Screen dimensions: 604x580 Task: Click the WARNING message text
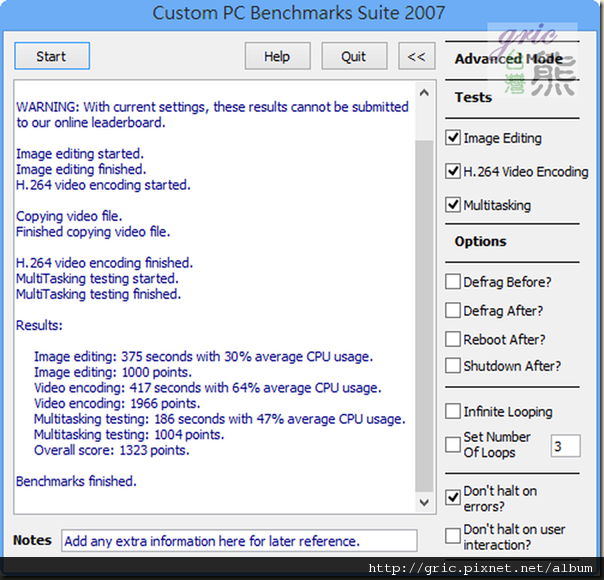pos(212,115)
